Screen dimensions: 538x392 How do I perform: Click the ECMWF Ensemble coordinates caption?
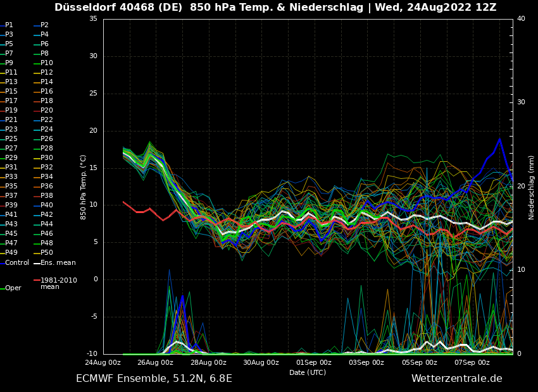click(x=154, y=379)
